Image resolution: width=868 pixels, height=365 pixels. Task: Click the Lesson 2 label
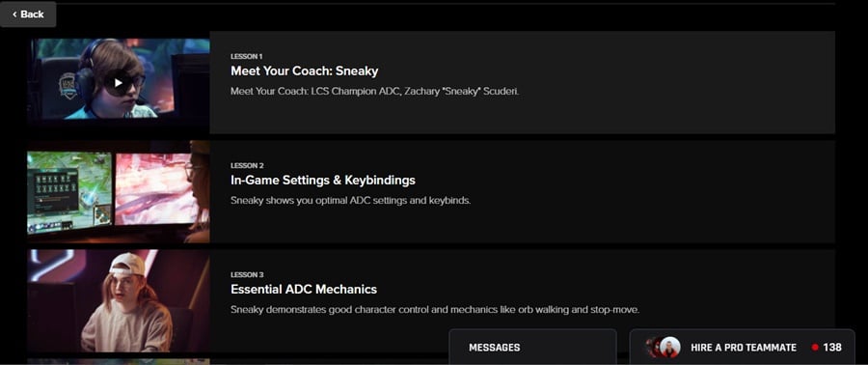click(247, 166)
